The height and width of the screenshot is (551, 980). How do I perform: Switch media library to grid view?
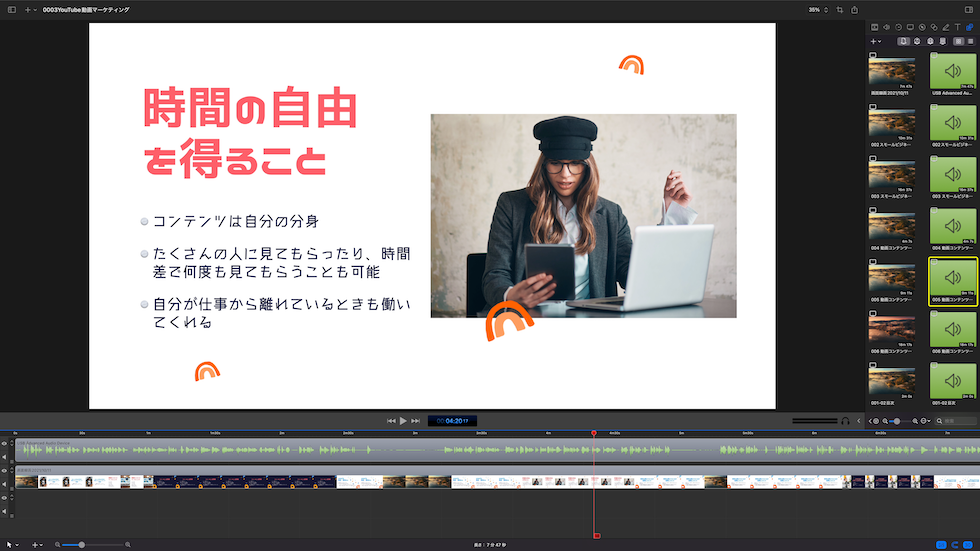(959, 41)
